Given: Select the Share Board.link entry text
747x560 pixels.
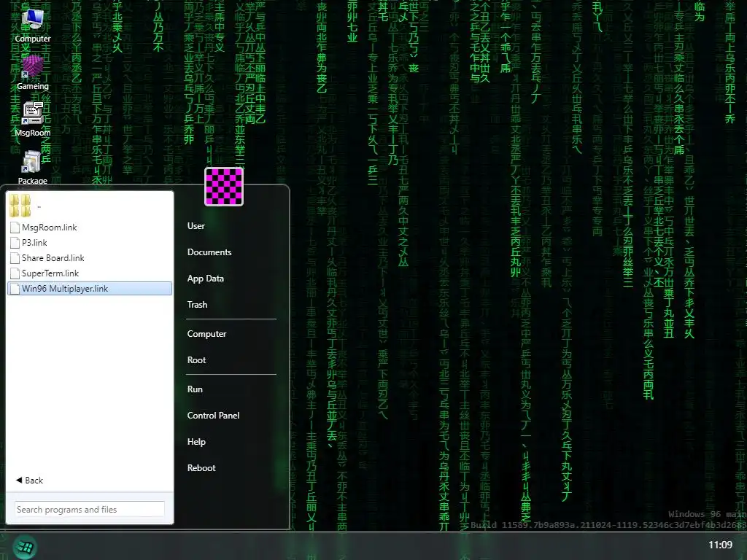Looking at the screenshot, I should click(x=53, y=258).
